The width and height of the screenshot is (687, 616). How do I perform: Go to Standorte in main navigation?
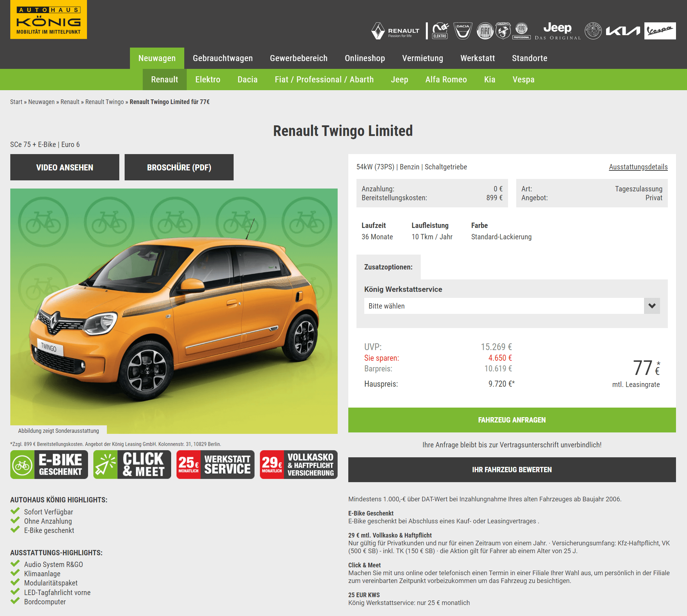tap(529, 58)
